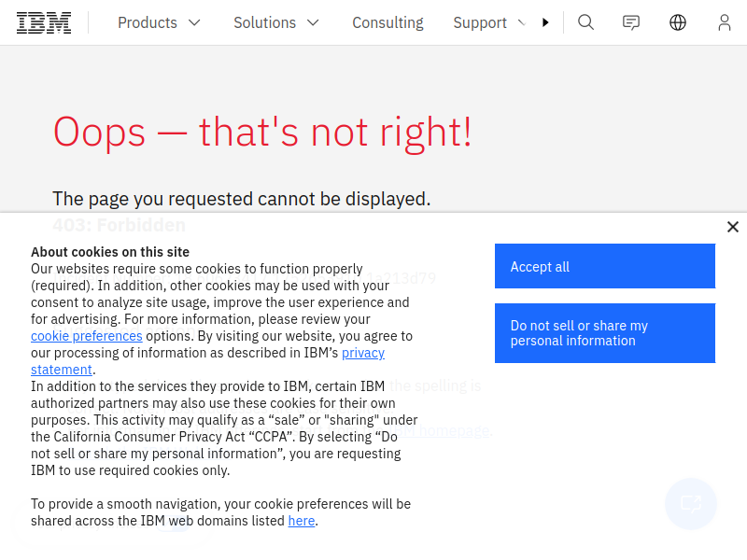Image resolution: width=747 pixels, height=560 pixels.
Task: Open the Consulting nav item
Action: [x=388, y=22]
